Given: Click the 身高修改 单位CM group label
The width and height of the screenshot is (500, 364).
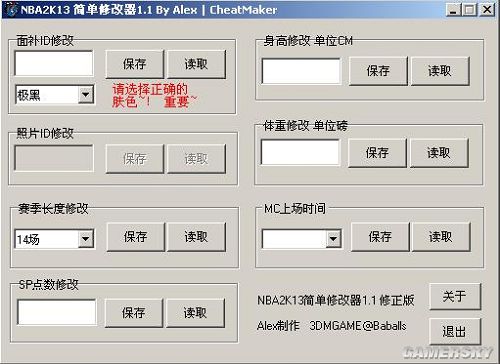Looking at the screenshot, I should pyautogui.click(x=308, y=41).
